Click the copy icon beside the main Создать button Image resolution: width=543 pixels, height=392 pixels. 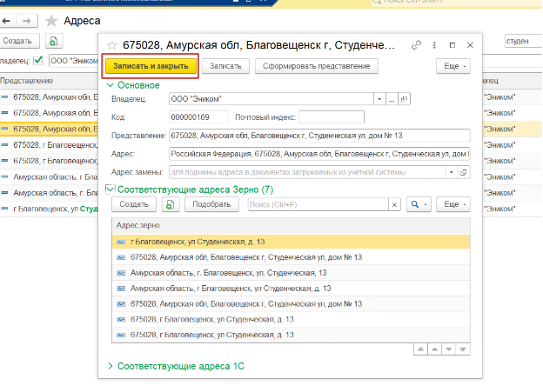(53, 41)
